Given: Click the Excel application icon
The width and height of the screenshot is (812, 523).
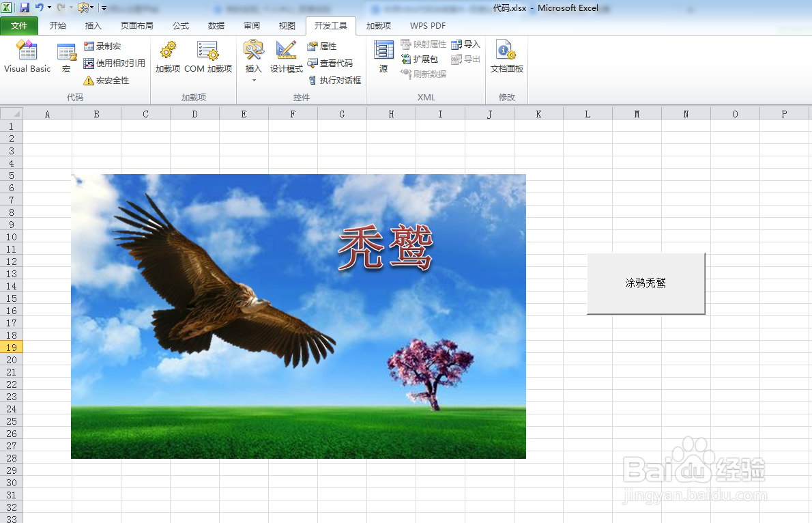Looking at the screenshot, I should pos(7,8).
